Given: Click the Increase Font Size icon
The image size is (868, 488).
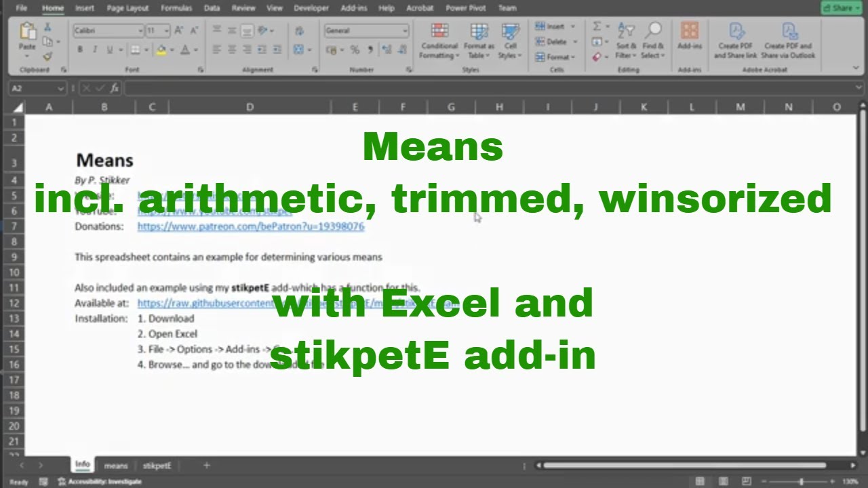Looking at the screenshot, I should coord(179,30).
